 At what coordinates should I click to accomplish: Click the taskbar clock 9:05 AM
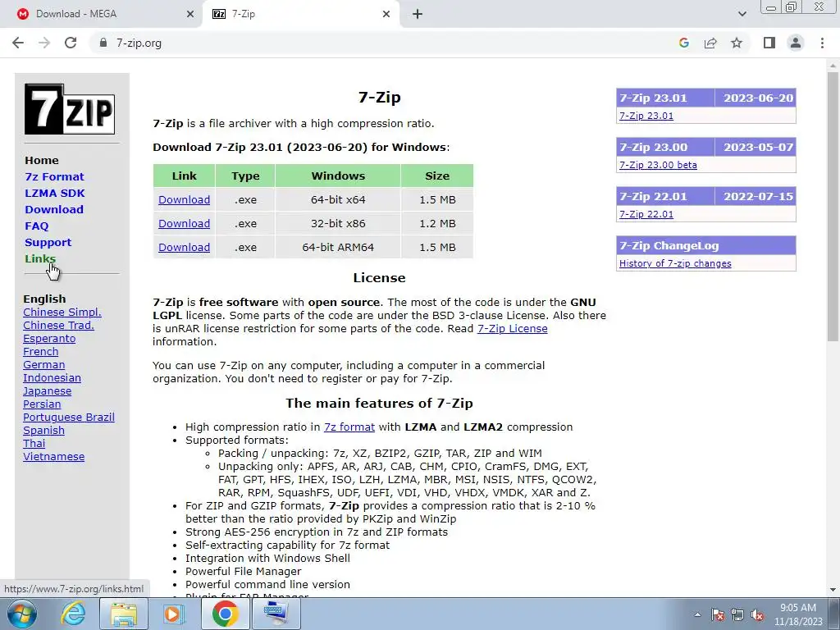point(797,608)
